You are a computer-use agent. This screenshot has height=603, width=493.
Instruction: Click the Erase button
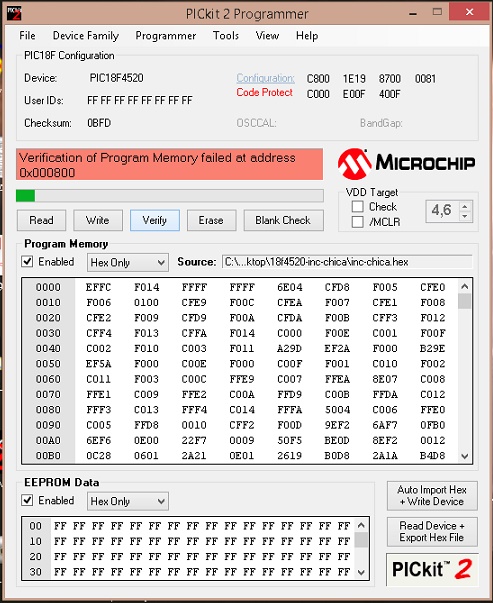(211, 220)
